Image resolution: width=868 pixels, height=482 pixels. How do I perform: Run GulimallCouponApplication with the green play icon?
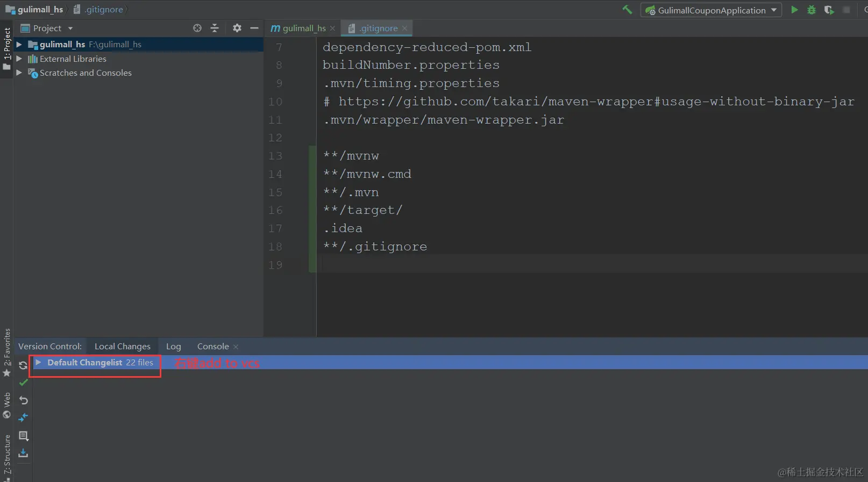pyautogui.click(x=794, y=10)
